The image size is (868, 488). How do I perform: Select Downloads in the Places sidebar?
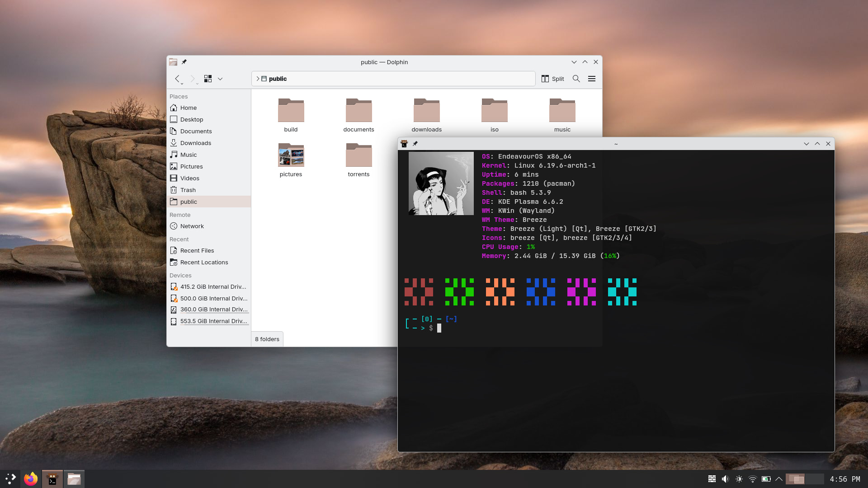[195, 143]
